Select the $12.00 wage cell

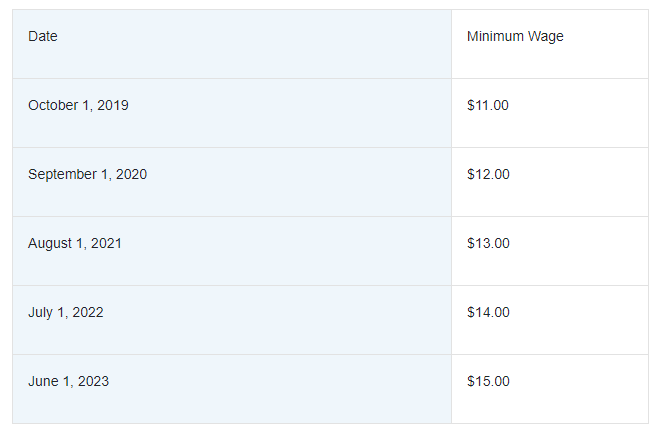(x=550, y=182)
